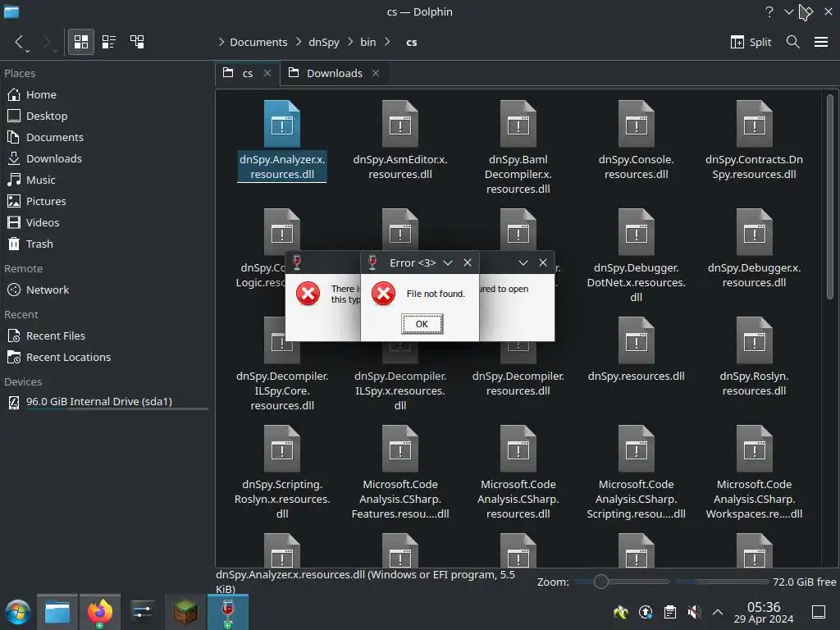This screenshot has height=630, width=840.
Task: Open clipboard tray icon
Action: coord(669,612)
